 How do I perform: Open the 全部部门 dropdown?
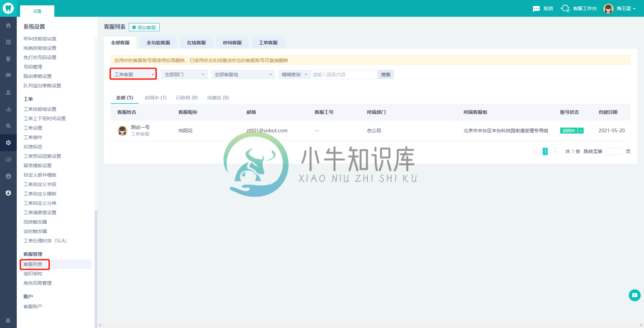(x=184, y=75)
